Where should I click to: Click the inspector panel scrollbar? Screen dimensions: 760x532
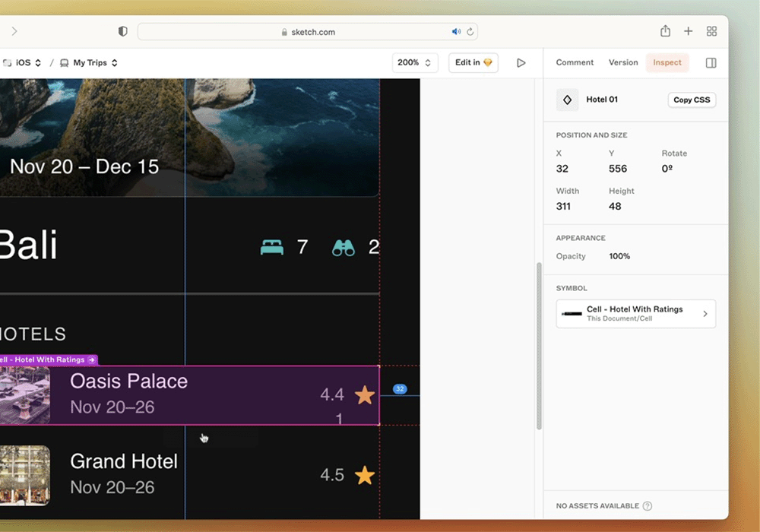click(539, 346)
